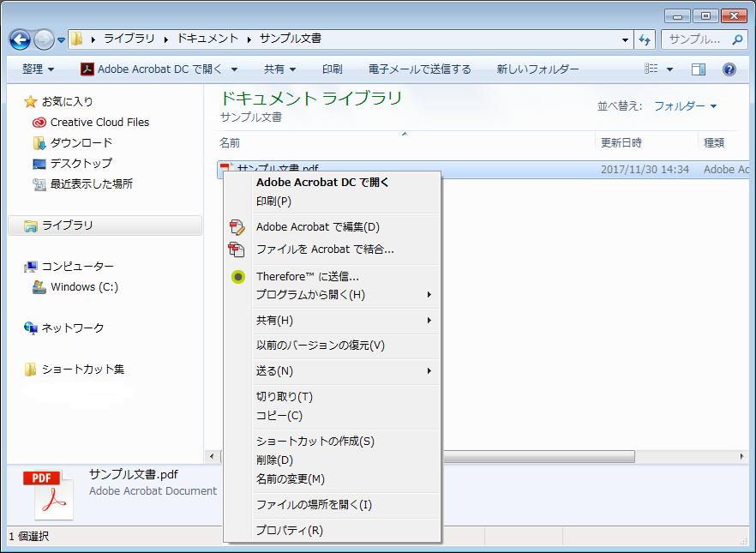Click Adobe Acrobat DC で開く toolbar button
The width and height of the screenshot is (756, 553).
pyautogui.click(x=151, y=69)
